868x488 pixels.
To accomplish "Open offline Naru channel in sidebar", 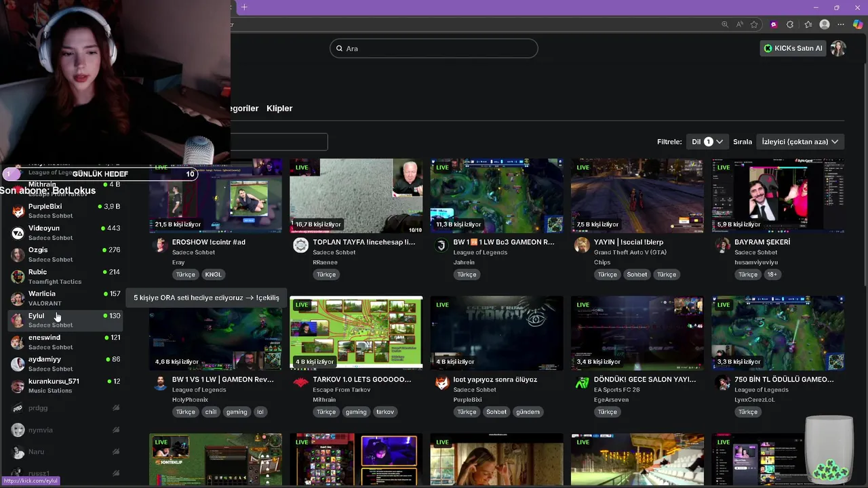I will [x=66, y=451].
